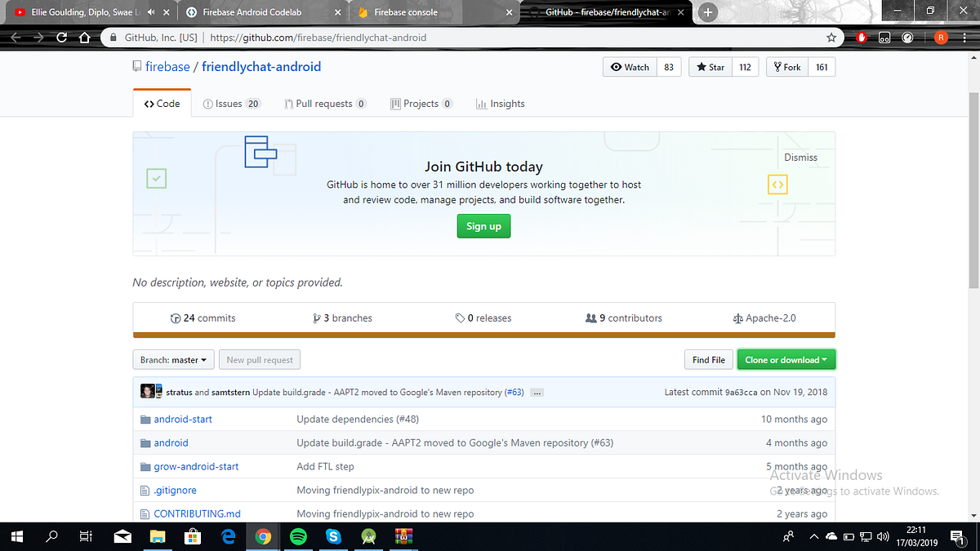Reload the page using the refresh icon

60,38
